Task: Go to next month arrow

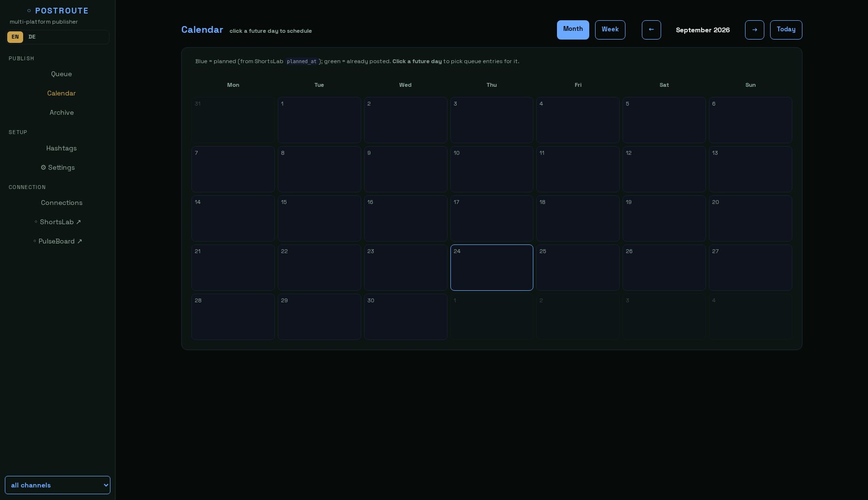Action: point(754,30)
